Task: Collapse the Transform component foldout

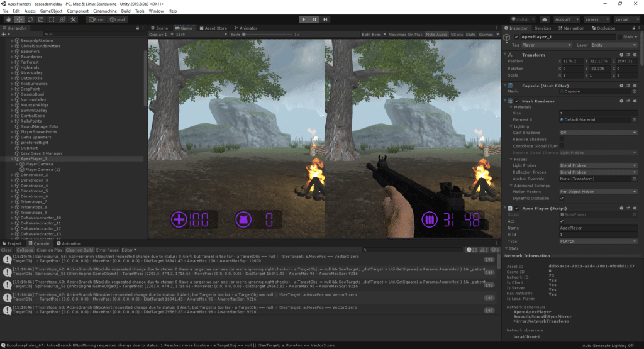Action: [x=505, y=55]
